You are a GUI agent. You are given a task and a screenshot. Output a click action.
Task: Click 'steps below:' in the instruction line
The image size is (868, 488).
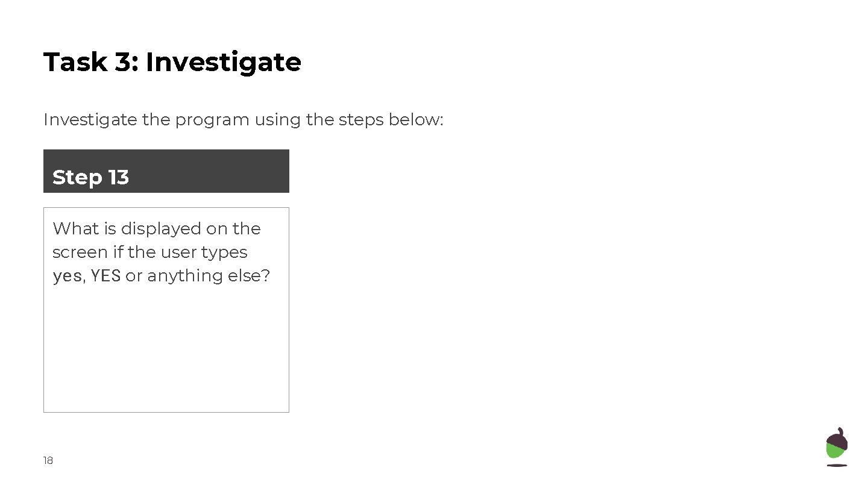click(x=391, y=120)
